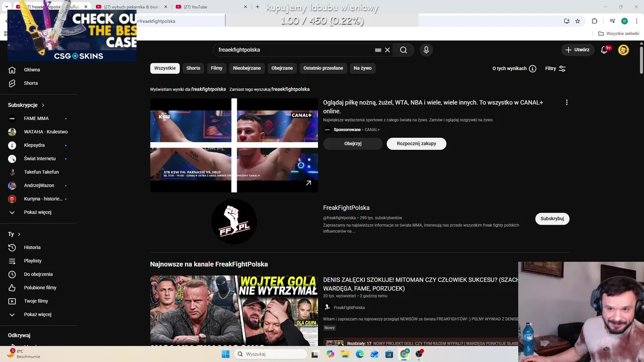Select the Filmy filter chip

pos(216,68)
